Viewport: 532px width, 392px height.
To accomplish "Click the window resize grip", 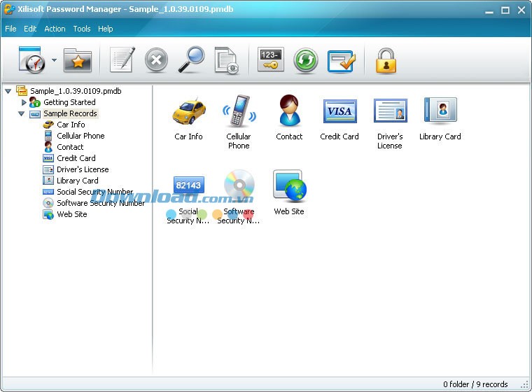I will pyautogui.click(x=525, y=385).
